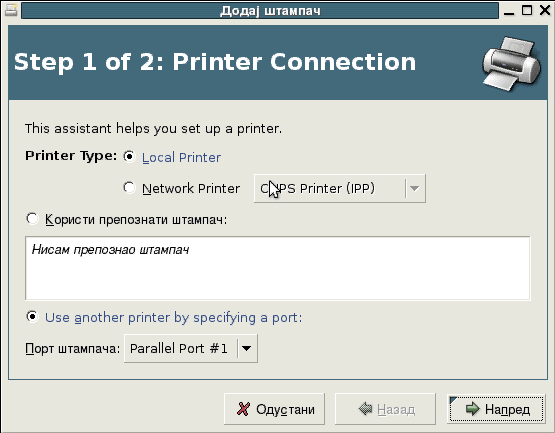The width and height of the screenshot is (555, 433).
Task: Click inside the detected printers list box
Action: 278,268
